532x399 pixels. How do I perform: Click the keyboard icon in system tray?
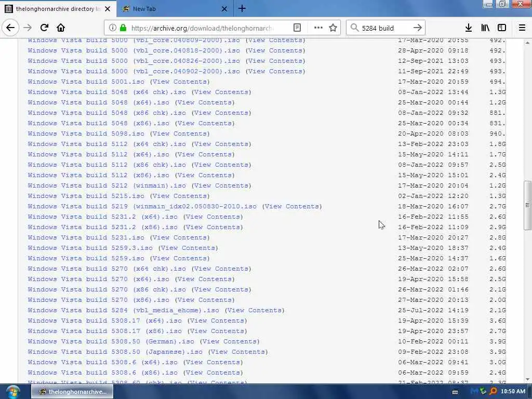pos(455,392)
